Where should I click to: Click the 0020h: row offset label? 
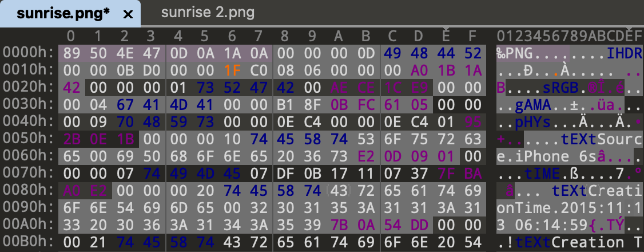tap(29, 88)
